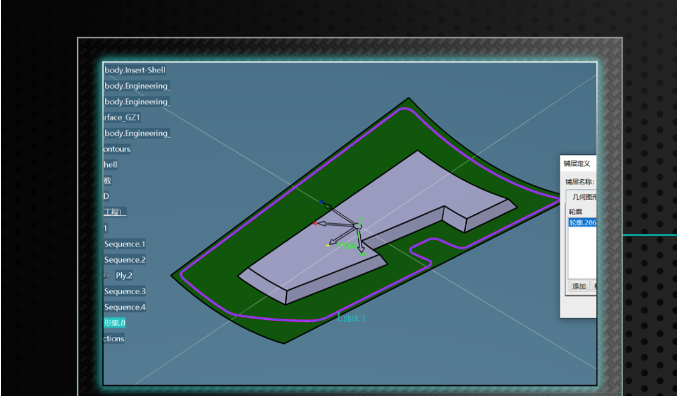677x396 pixels.
Task: Select the Ply.2 tree node
Action: [x=124, y=276]
